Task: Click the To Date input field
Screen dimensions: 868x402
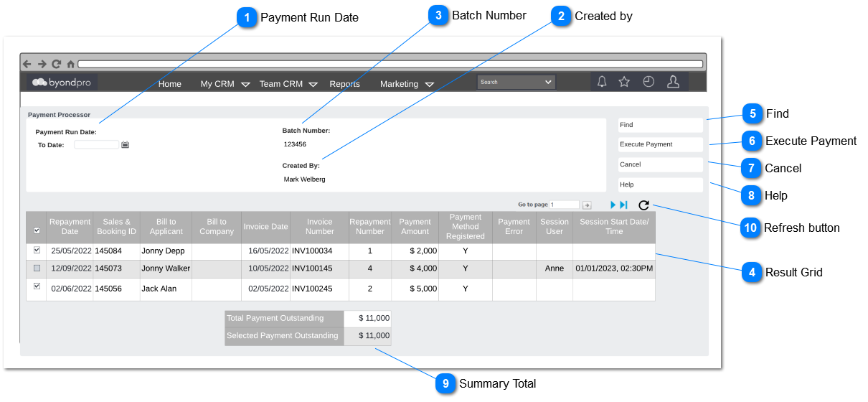Action: coord(96,144)
